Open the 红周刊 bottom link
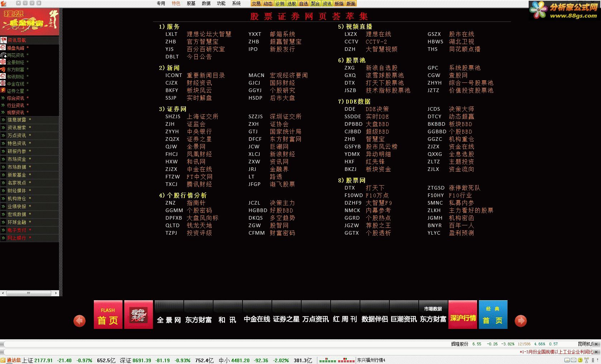 (345, 319)
